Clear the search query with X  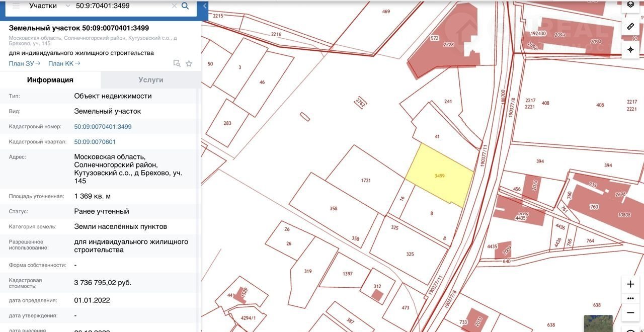pyautogui.click(x=174, y=6)
